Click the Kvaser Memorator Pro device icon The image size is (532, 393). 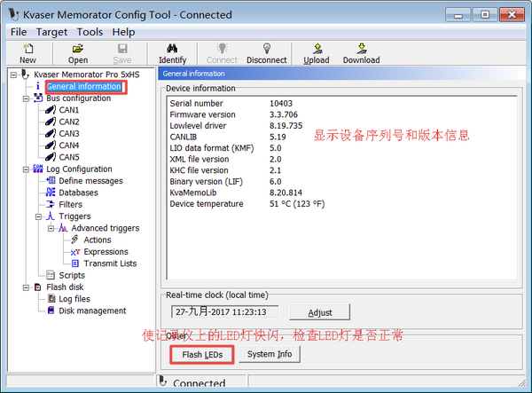pyautogui.click(x=26, y=75)
